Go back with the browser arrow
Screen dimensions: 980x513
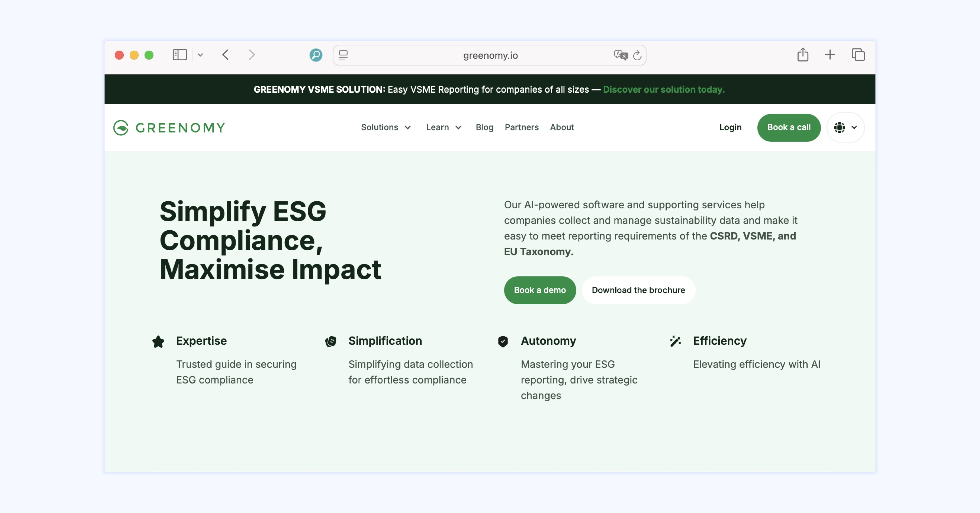coord(226,55)
